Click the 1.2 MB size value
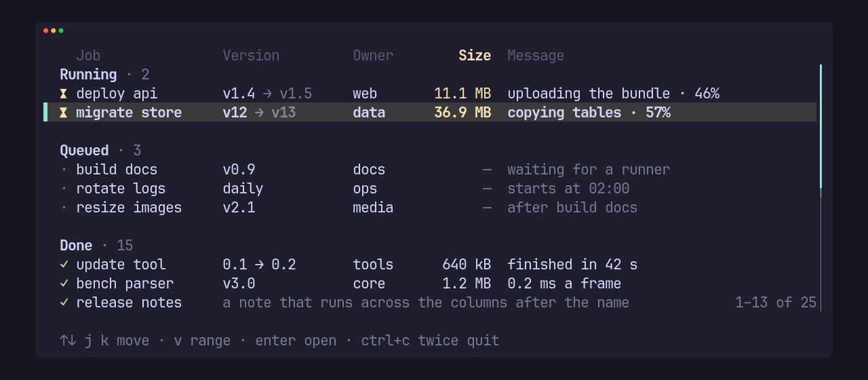Viewport: 868px width, 380px height. click(x=467, y=284)
